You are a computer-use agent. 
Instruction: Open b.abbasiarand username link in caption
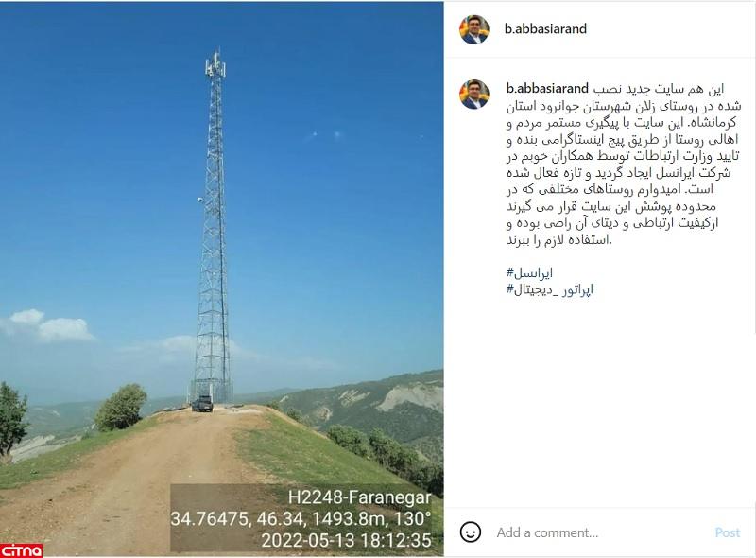547,88
